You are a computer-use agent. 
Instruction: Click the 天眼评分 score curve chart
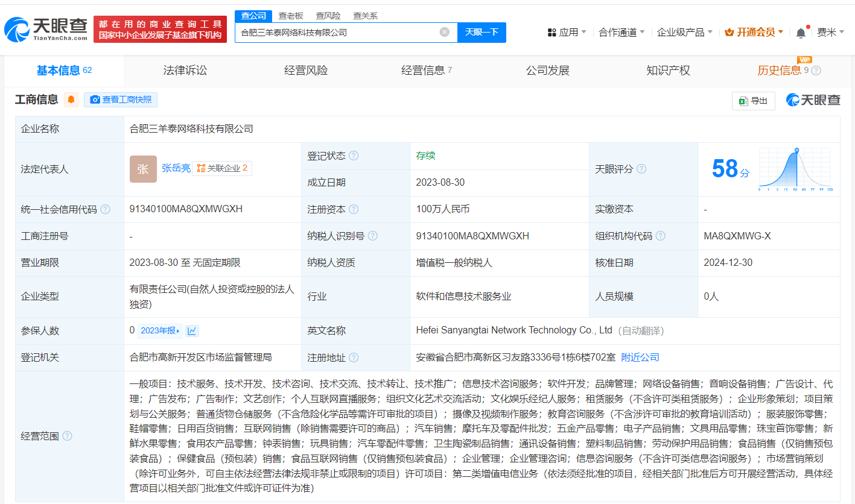796,169
